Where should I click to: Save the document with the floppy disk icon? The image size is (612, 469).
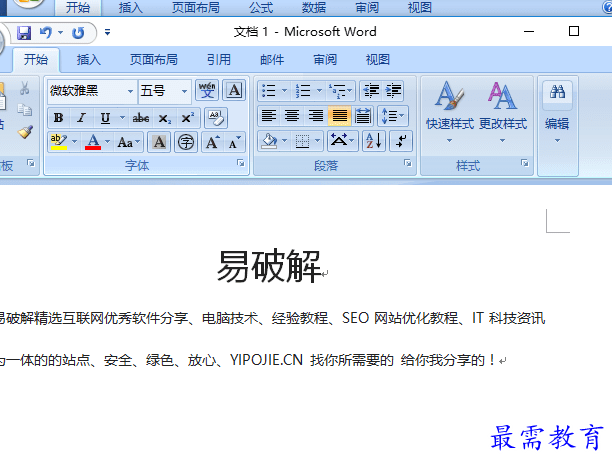click(24, 33)
